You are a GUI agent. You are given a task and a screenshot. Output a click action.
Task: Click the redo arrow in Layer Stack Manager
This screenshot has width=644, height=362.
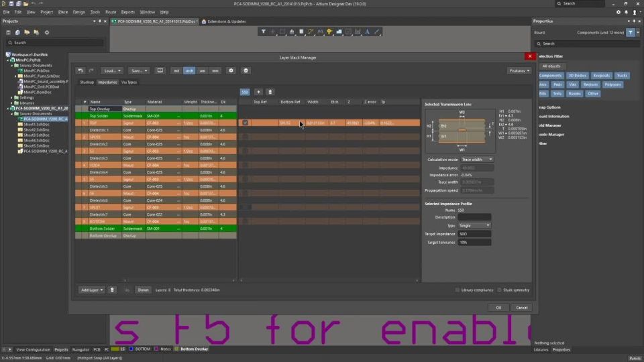(91, 70)
